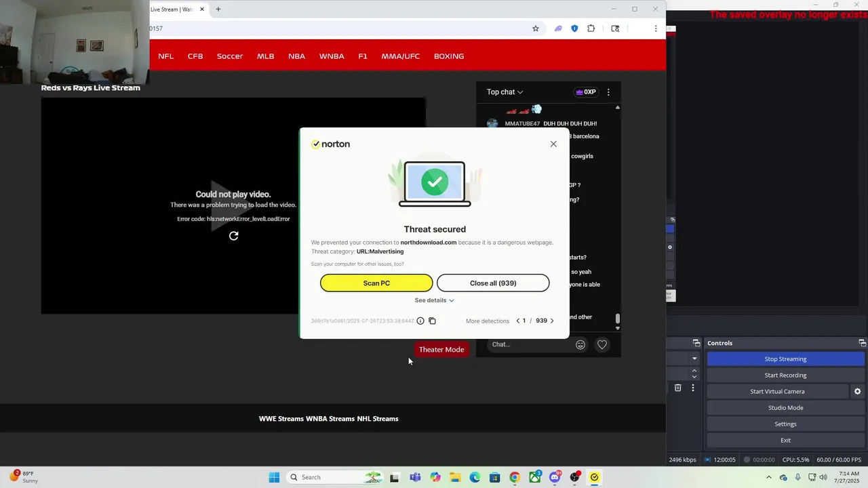Click Start Recording in OBS
Image resolution: width=868 pixels, height=488 pixels.
click(x=785, y=375)
